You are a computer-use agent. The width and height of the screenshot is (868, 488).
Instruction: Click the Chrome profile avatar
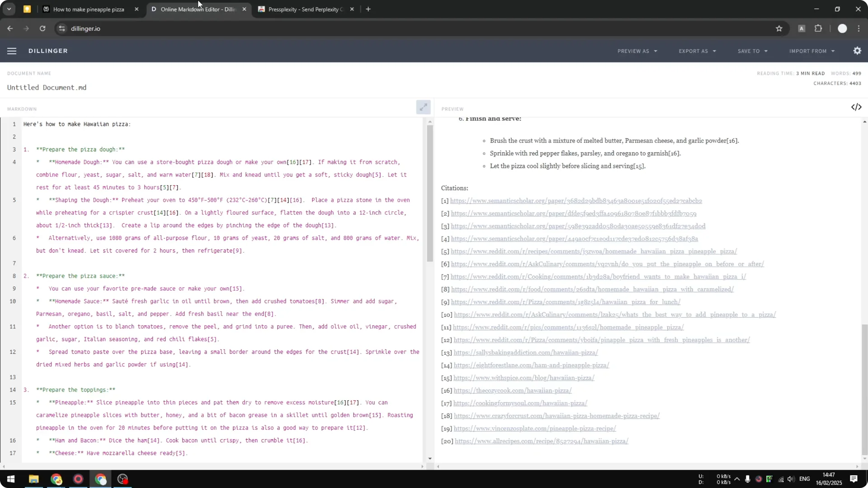843,28
